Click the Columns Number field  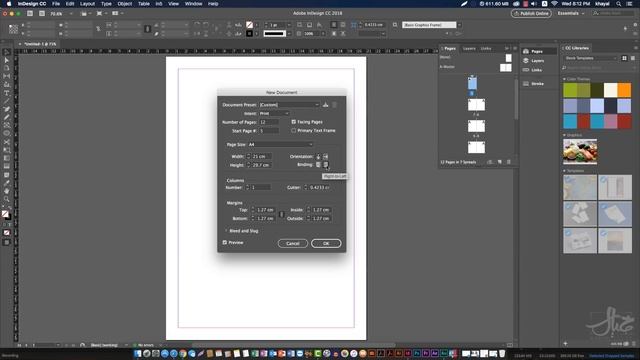coord(260,187)
